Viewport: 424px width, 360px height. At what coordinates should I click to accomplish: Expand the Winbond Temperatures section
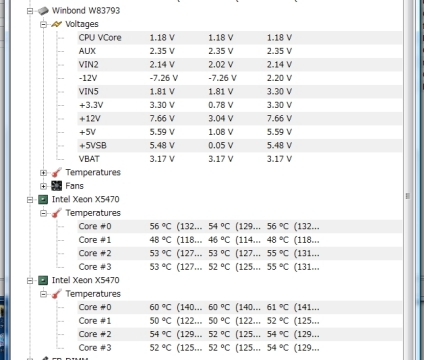point(43,173)
